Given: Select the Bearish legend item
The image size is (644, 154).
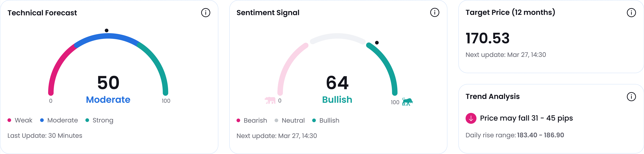Looking at the screenshot, I should pyautogui.click(x=252, y=121).
